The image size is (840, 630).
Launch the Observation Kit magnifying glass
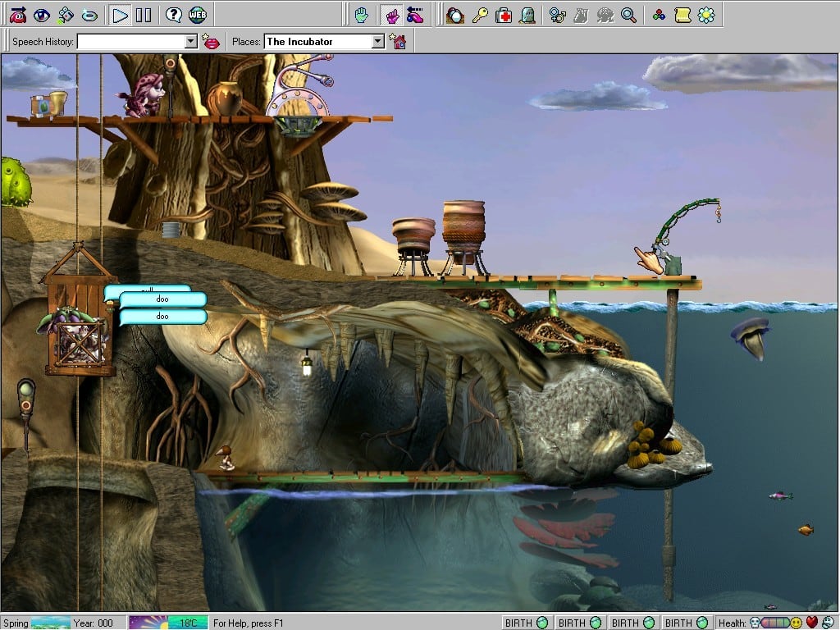tap(628, 14)
